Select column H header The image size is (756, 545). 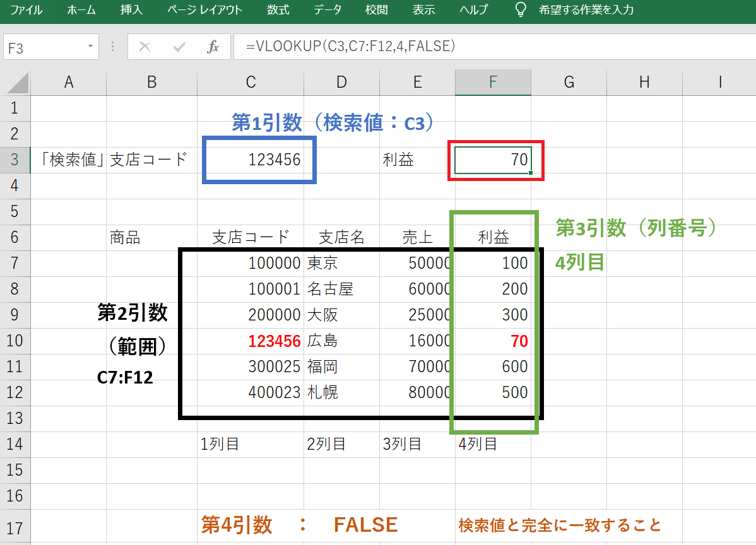click(645, 83)
